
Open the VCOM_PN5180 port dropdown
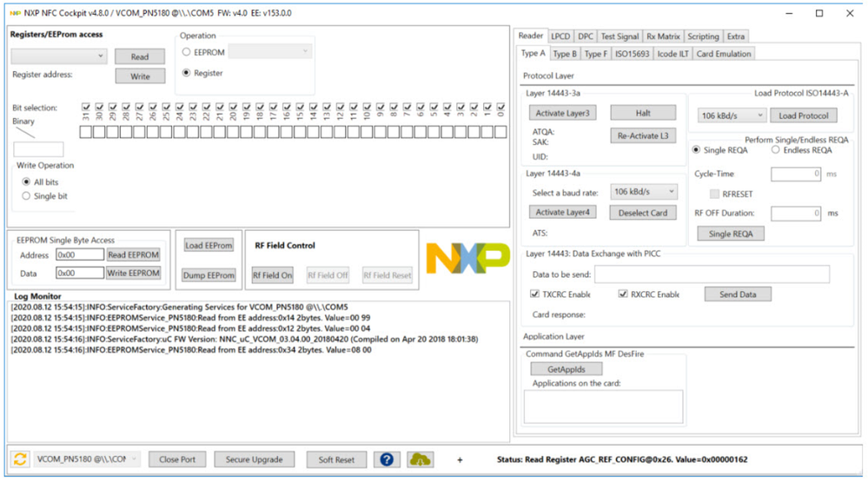point(86,459)
